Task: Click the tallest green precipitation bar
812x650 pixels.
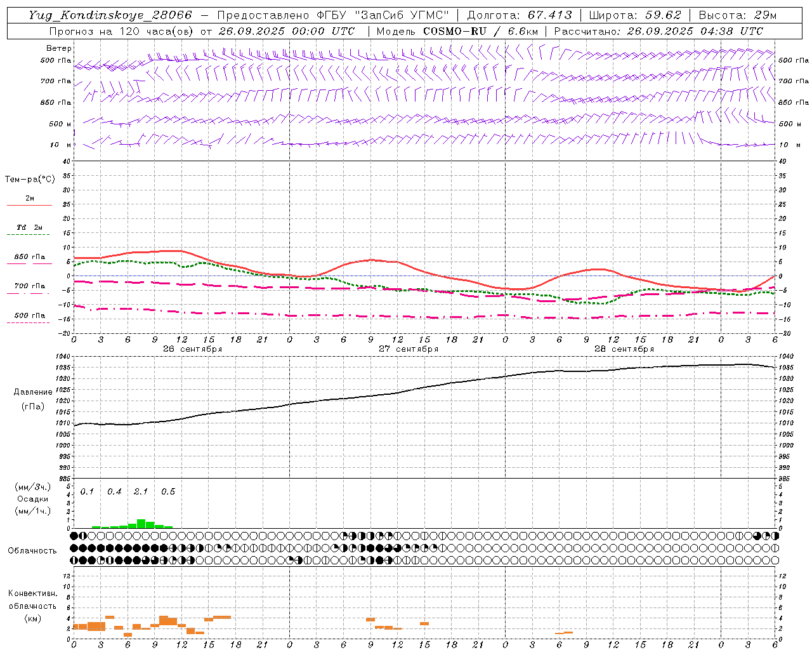Action: click(141, 524)
